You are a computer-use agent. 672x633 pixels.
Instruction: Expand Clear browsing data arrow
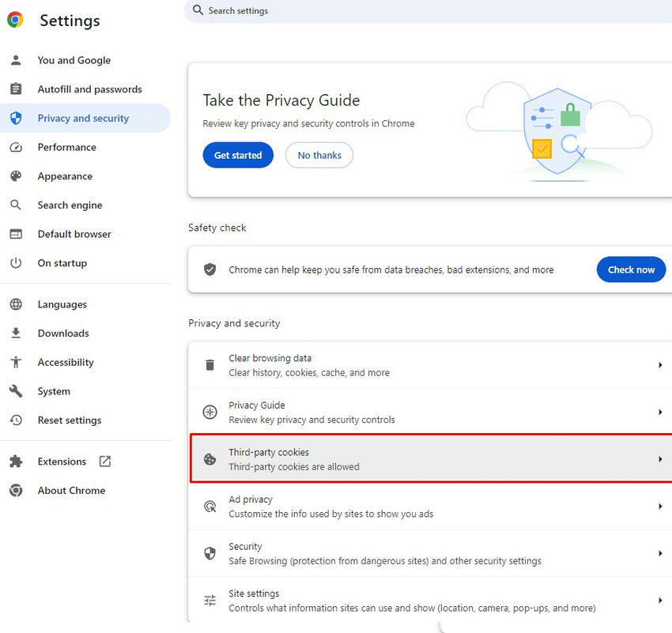(x=659, y=365)
